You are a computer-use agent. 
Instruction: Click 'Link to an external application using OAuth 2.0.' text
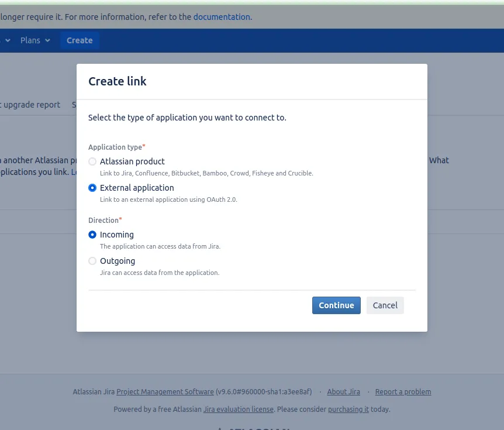pos(168,199)
